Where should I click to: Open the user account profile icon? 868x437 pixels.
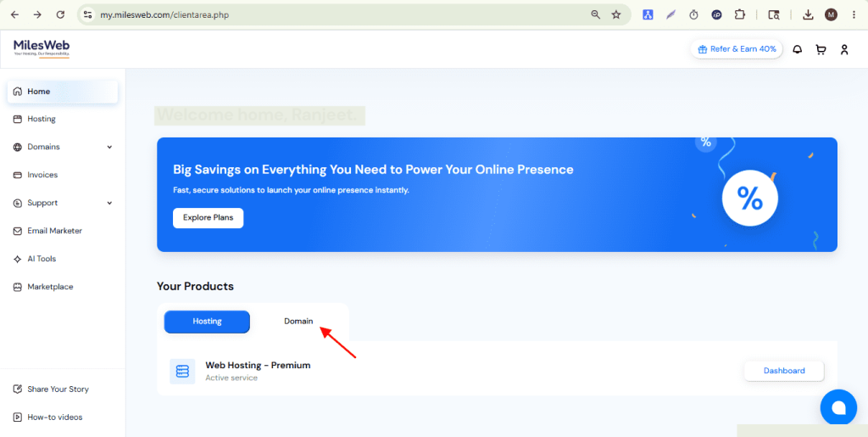click(844, 49)
